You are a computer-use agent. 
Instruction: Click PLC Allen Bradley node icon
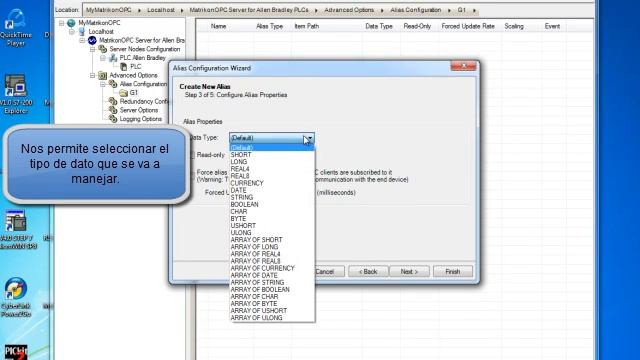click(113, 58)
